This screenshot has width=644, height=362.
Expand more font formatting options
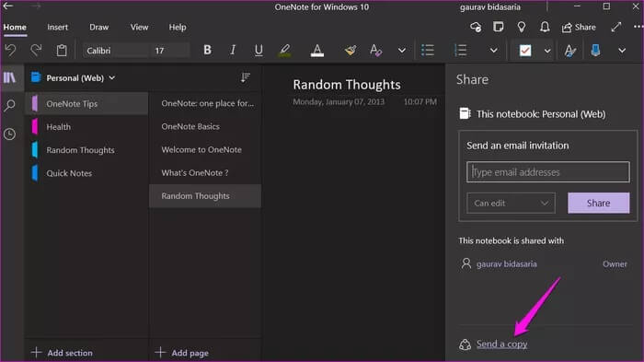coord(402,51)
